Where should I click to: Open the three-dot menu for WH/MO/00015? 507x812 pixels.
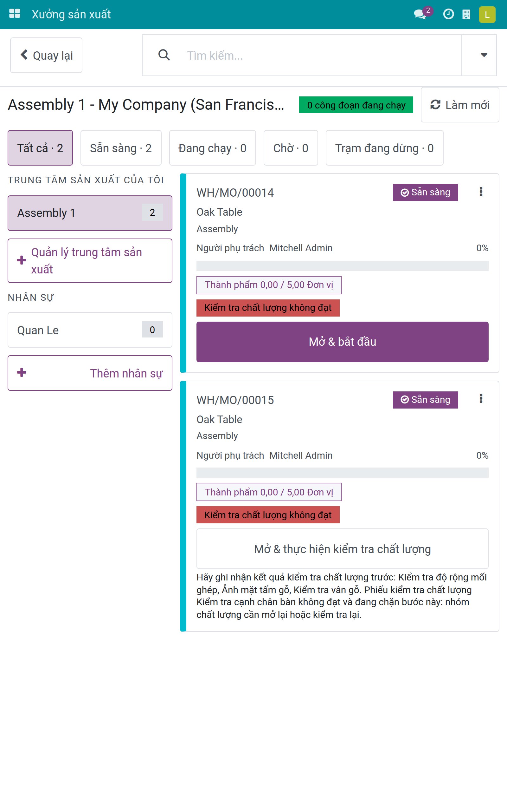pyautogui.click(x=481, y=399)
